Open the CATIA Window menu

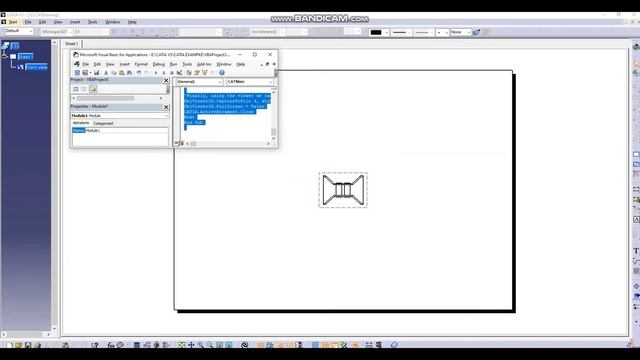[x=113, y=22]
